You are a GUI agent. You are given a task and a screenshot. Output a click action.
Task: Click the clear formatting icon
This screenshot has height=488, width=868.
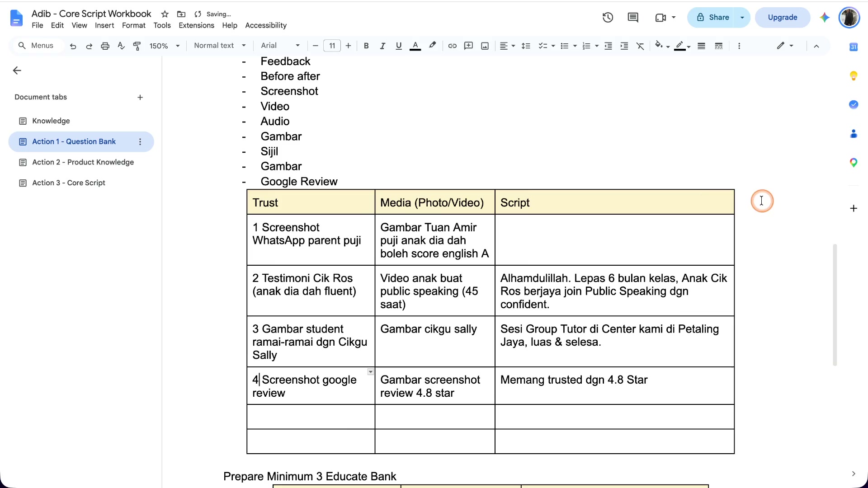(640, 46)
